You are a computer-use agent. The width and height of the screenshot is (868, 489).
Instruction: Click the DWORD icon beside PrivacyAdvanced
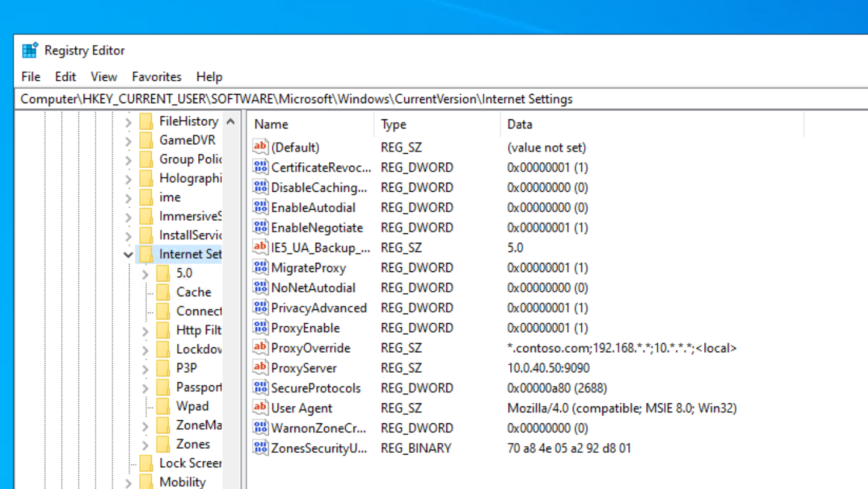point(260,308)
